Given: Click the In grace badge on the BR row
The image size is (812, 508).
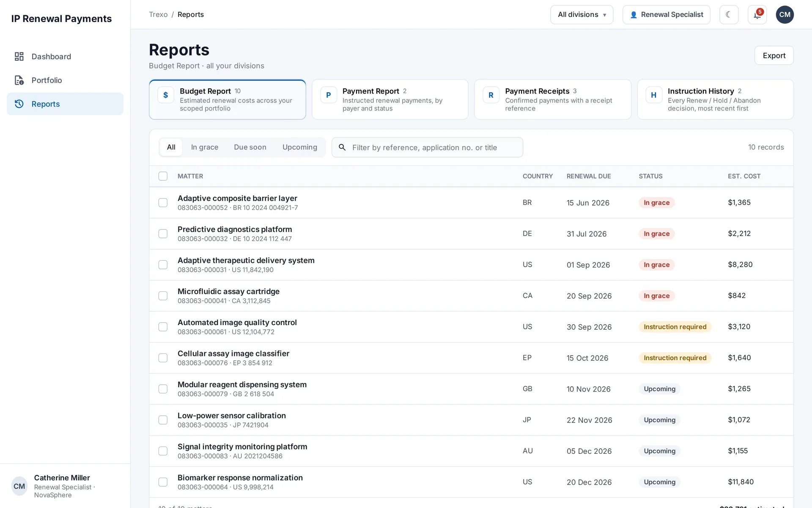Looking at the screenshot, I should coord(656,203).
